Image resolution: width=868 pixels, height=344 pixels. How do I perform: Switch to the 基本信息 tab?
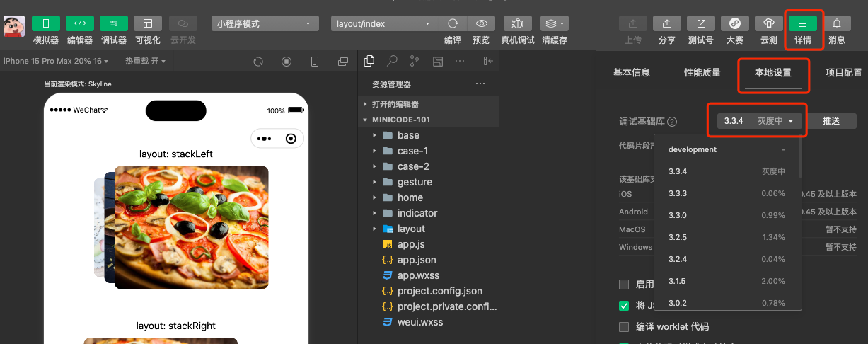click(x=632, y=73)
